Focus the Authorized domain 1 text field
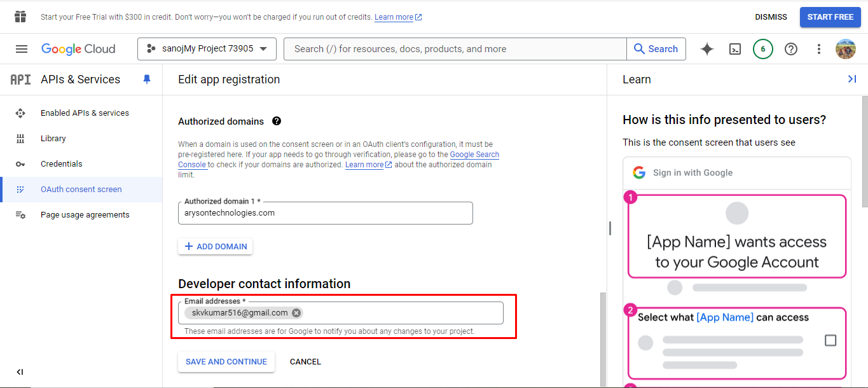868x388 pixels. click(x=325, y=213)
